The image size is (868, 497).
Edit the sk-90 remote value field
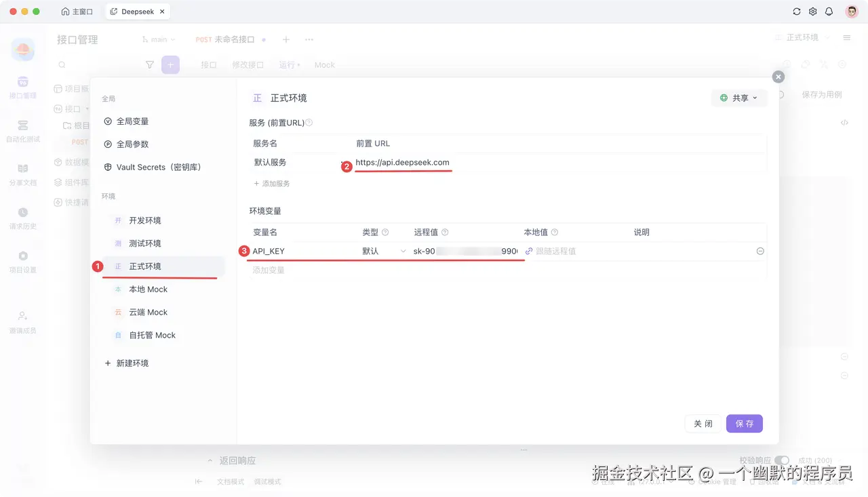(x=465, y=252)
